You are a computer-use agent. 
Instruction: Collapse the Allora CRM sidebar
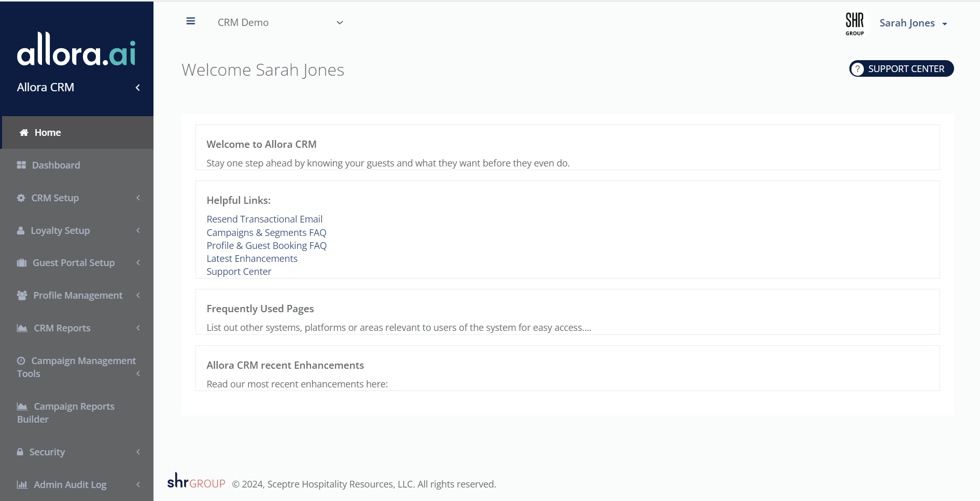(137, 87)
